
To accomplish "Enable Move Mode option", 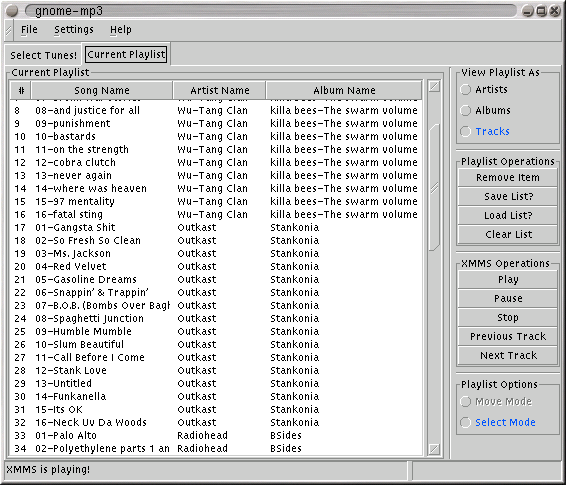I will click(465, 401).
